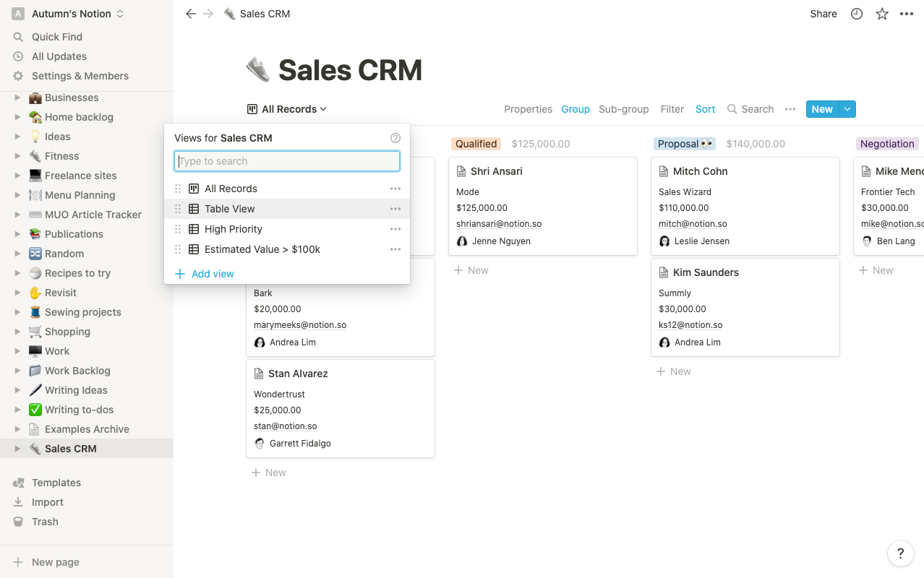The width and height of the screenshot is (924, 578).
Task: Click the Templates icon in sidebar
Action: tap(18, 483)
